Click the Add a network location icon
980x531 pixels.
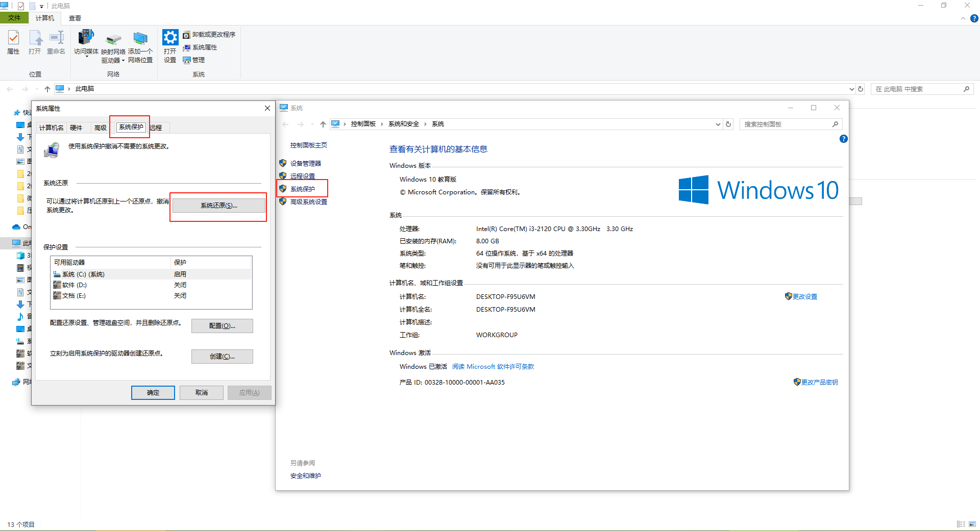[x=140, y=38]
